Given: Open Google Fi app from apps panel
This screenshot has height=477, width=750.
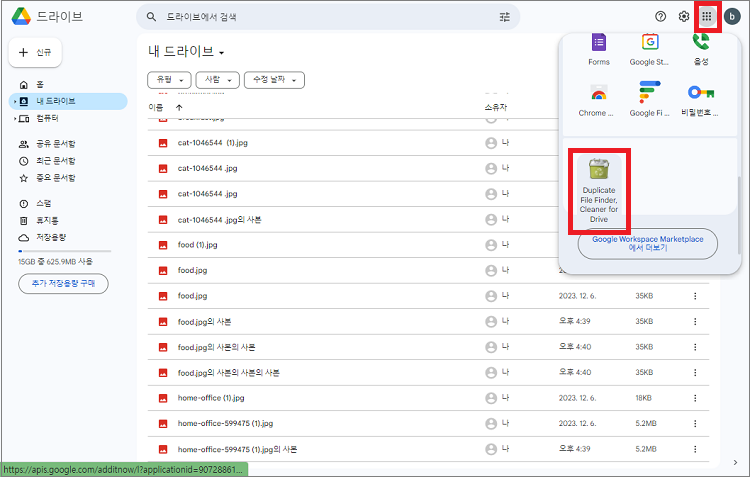Looking at the screenshot, I should (x=649, y=100).
